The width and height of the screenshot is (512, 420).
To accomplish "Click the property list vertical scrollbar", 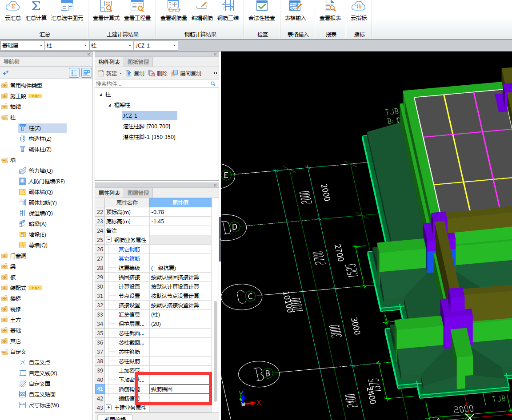I will (x=215, y=352).
